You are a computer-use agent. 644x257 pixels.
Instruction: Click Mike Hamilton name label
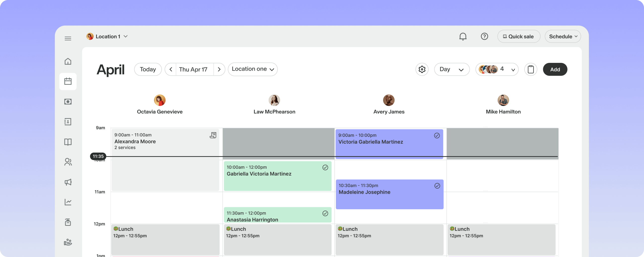pos(503,112)
